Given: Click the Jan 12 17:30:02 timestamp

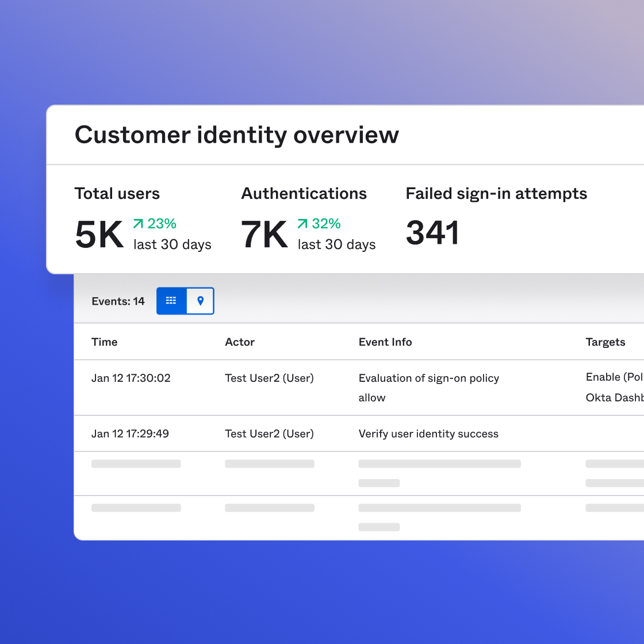Looking at the screenshot, I should 131,378.
